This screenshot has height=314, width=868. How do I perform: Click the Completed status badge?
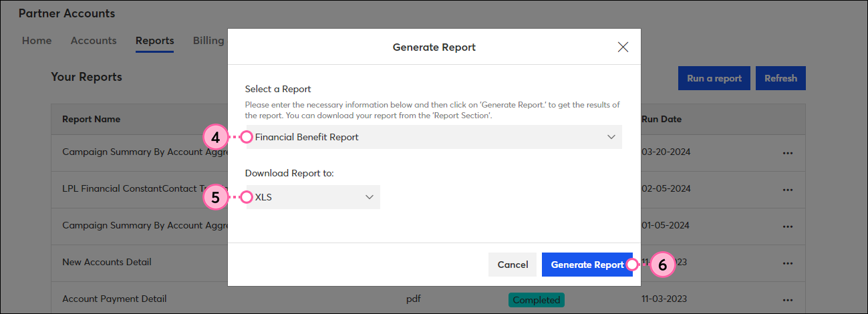536,299
